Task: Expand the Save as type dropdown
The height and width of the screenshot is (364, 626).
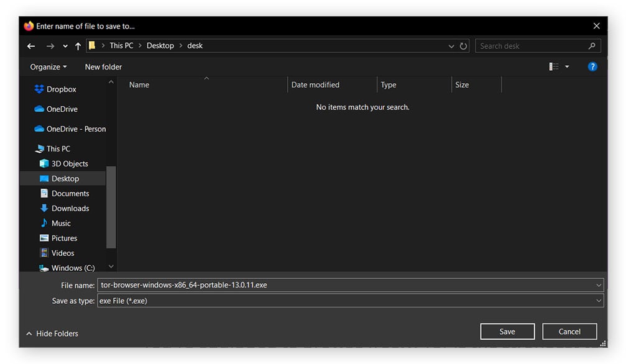Action: (x=599, y=301)
